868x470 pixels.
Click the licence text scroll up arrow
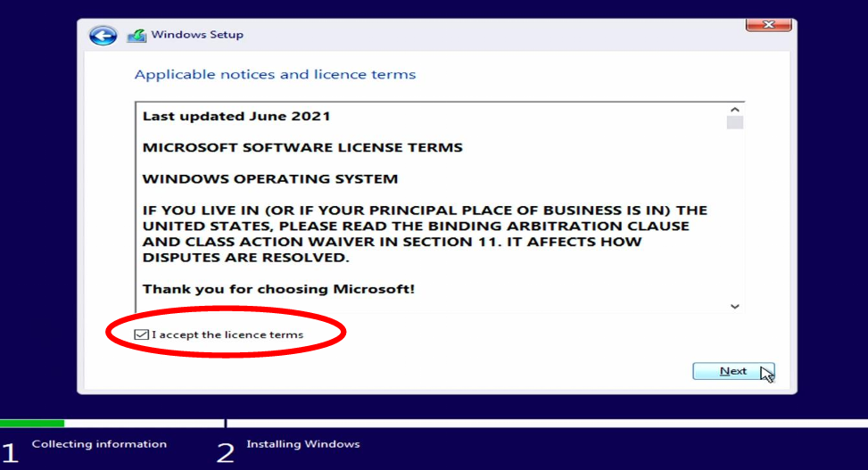point(734,110)
